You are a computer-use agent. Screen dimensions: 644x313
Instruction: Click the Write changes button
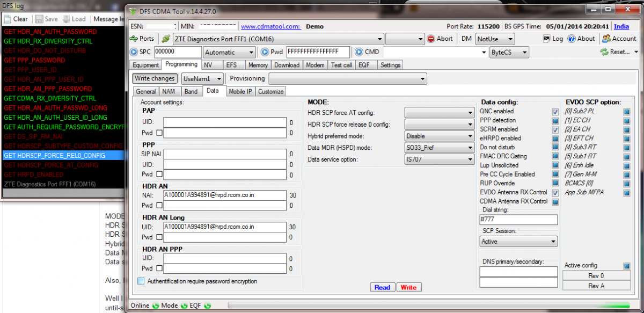point(155,78)
